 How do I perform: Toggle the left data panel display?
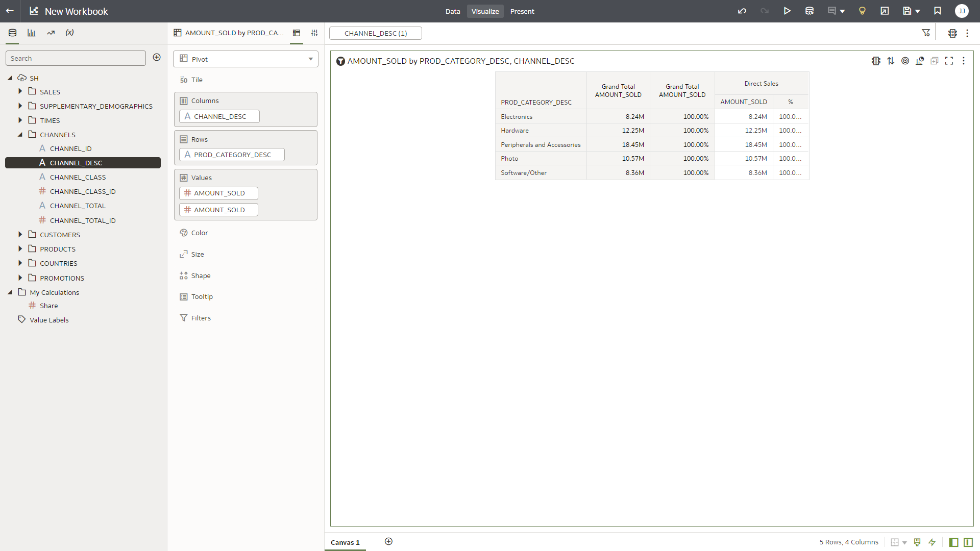pyautogui.click(x=953, y=542)
